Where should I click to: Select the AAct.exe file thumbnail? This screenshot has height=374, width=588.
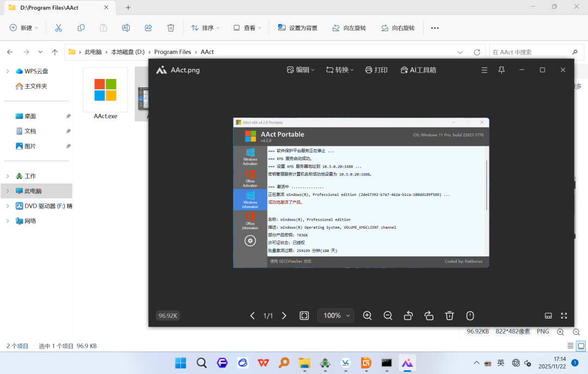(x=106, y=94)
